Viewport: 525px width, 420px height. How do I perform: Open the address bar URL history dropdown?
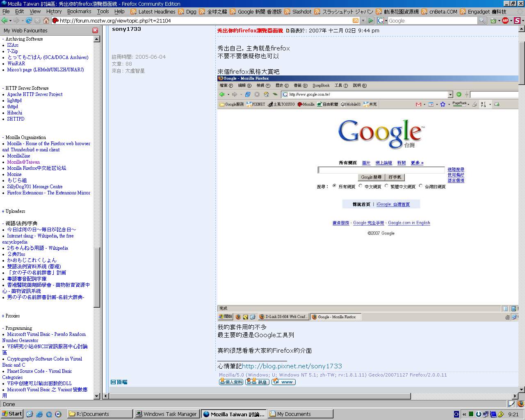(363, 21)
